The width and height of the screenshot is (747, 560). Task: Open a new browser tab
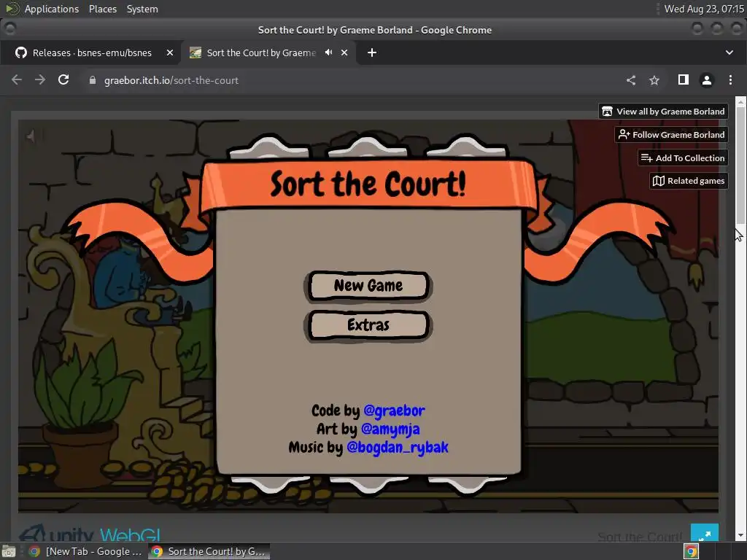point(372,52)
